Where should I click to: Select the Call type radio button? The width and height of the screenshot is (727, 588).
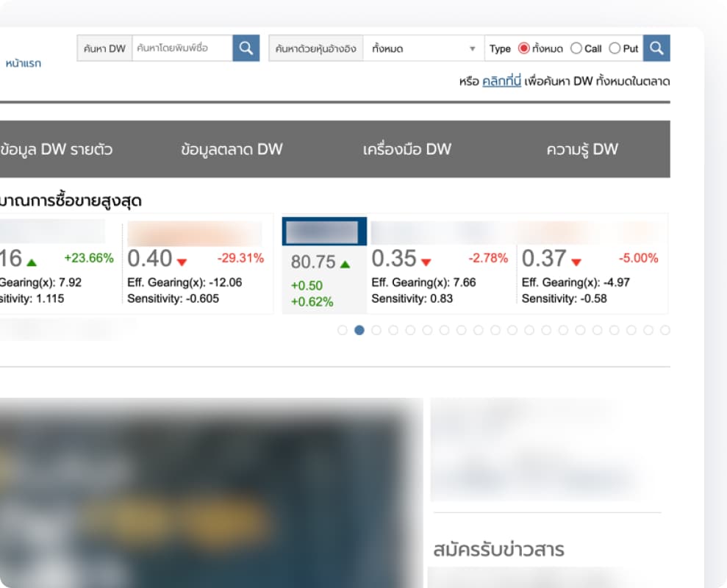576,49
